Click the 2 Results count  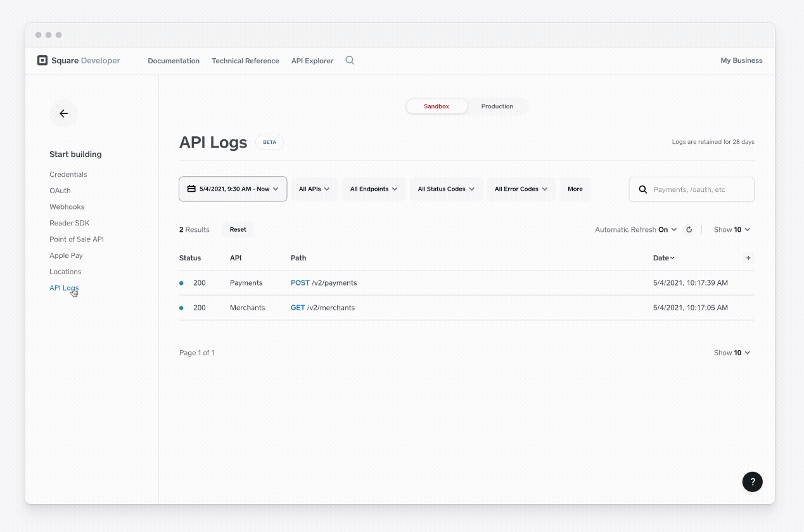[x=195, y=230]
